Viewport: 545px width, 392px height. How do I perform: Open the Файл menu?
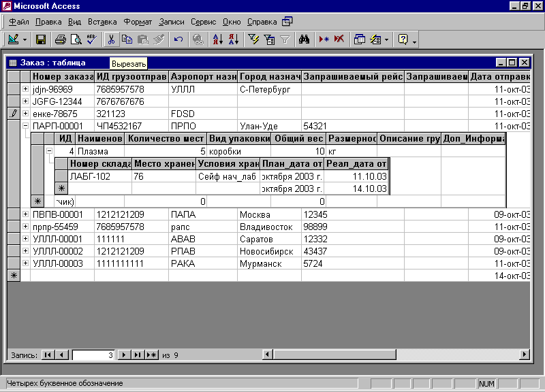tap(19, 22)
